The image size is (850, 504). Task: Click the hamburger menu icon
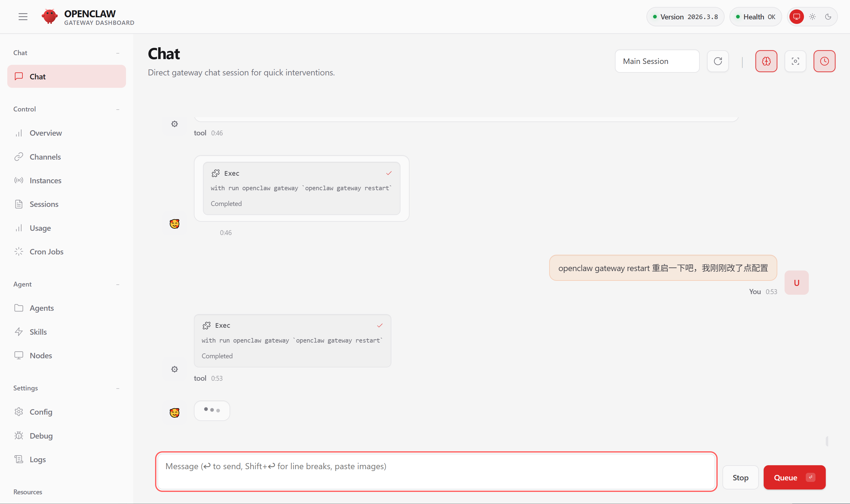(x=23, y=17)
